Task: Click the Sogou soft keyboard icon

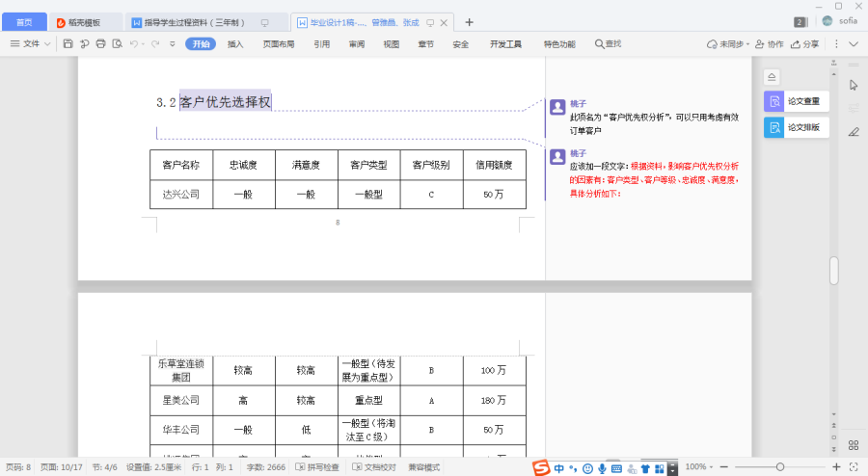Action: coord(616,469)
